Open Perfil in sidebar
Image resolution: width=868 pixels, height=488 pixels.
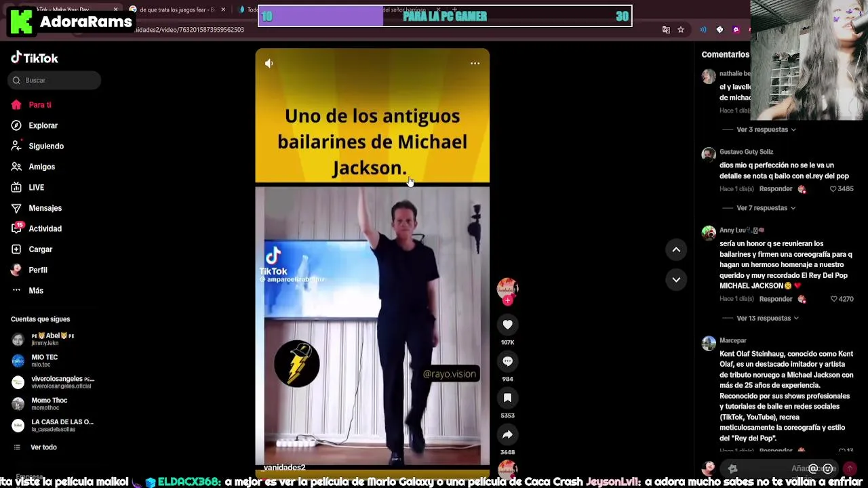37,270
